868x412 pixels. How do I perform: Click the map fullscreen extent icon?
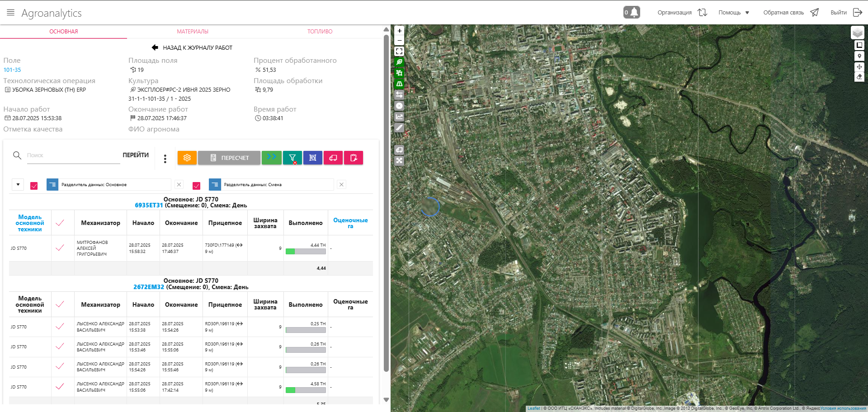[x=399, y=51]
